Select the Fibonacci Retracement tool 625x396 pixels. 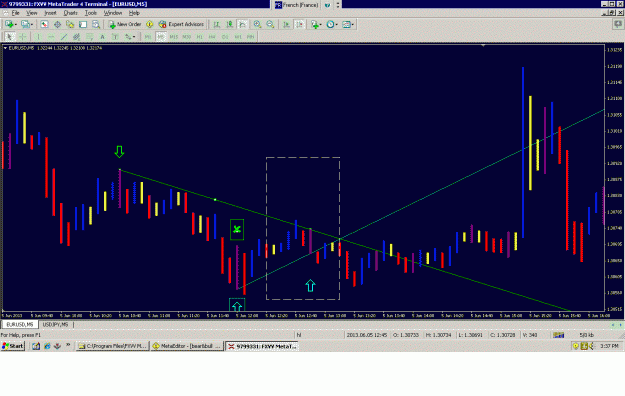(x=90, y=37)
